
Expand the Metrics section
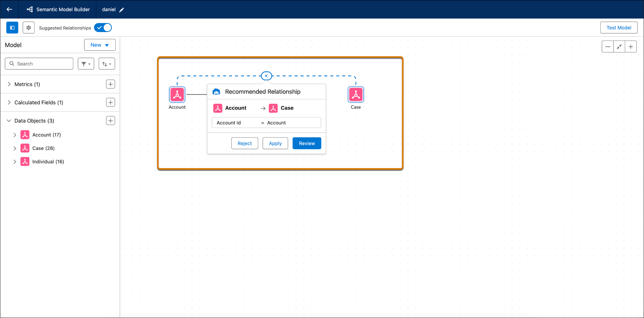point(9,84)
